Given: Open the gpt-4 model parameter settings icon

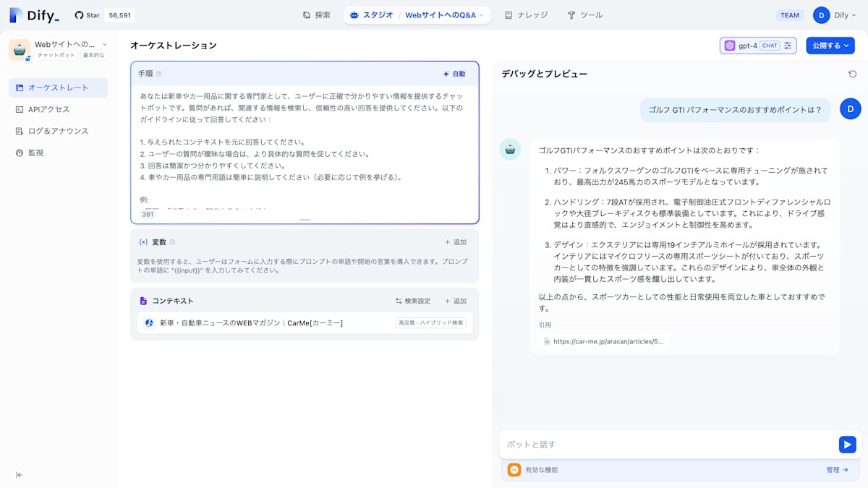Looking at the screenshot, I should 786,45.
